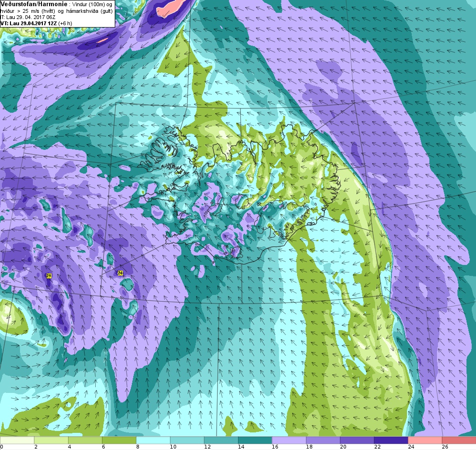Screen dimensions: 476x450
Task: Click the legend scale label 20
Action: click(343, 447)
